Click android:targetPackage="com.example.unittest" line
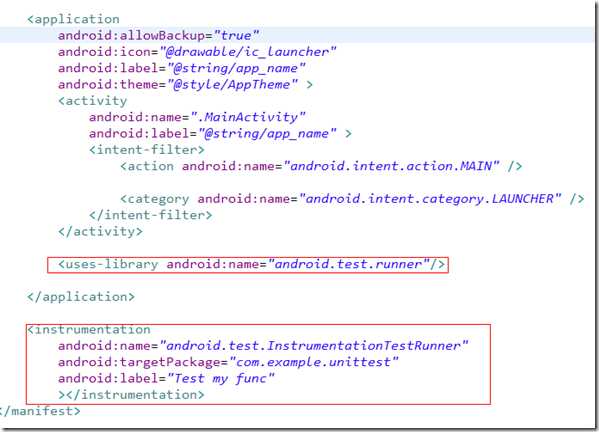The image size is (599, 432). click(x=228, y=362)
